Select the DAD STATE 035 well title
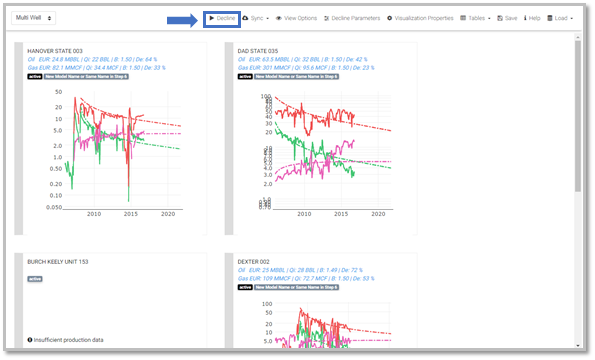The width and height of the screenshot is (595, 360). pos(258,51)
